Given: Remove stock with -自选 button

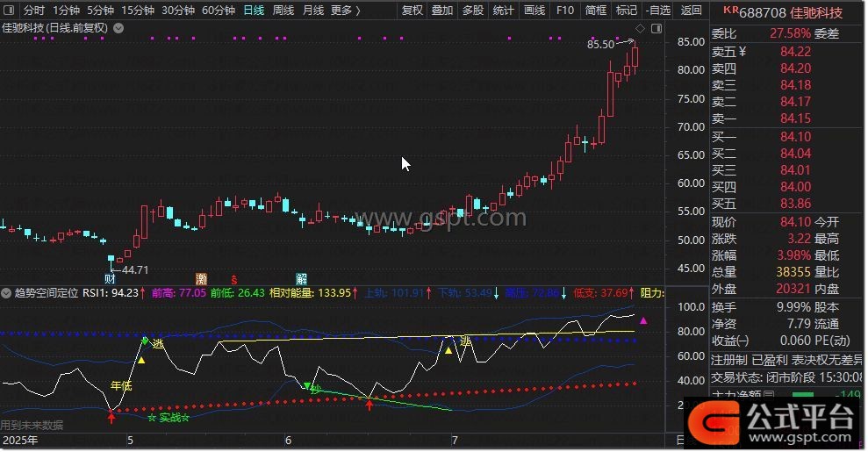Looking at the screenshot, I should [658, 11].
